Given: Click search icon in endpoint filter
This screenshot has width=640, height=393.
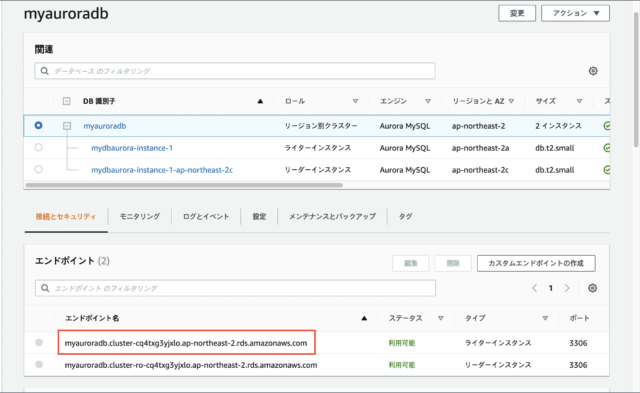Looking at the screenshot, I should coord(45,288).
